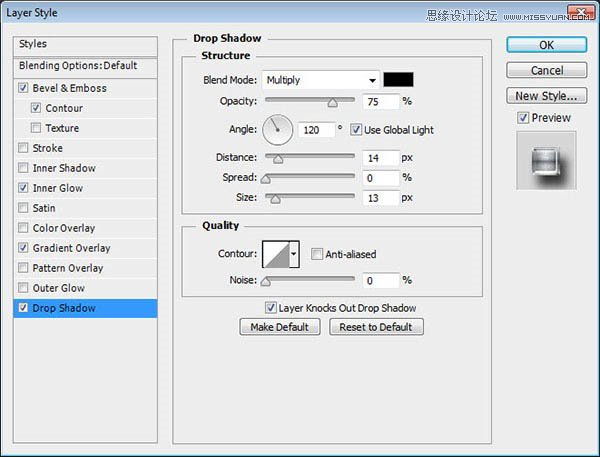Click the New Style... button
This screenshot has width=600, height=457.
(x=546, y=96)
